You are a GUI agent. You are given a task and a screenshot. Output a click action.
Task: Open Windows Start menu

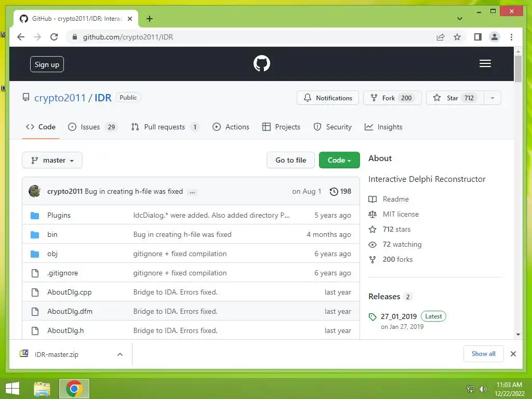point(12,389)
